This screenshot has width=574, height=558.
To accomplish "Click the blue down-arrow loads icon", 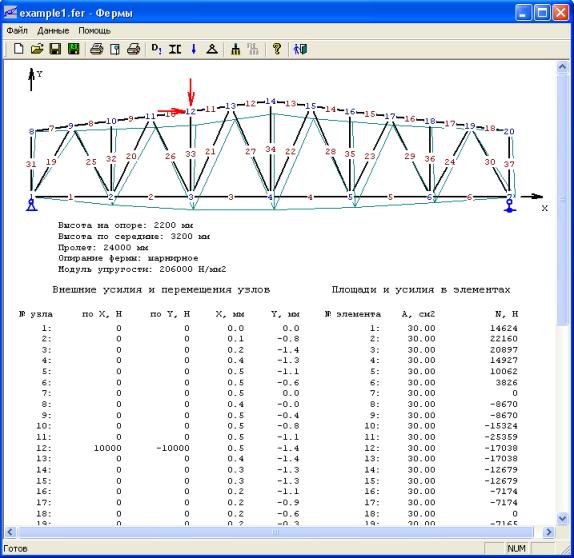I will (194, 49).
